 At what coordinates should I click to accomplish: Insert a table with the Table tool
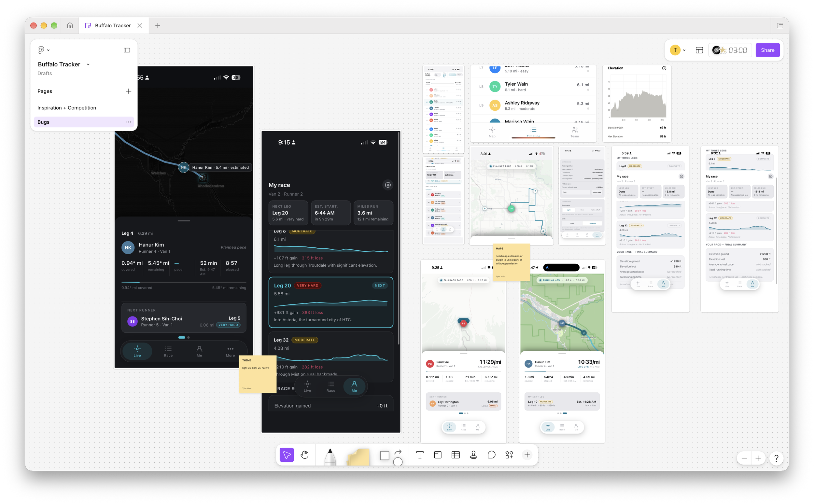coord(456,455)
